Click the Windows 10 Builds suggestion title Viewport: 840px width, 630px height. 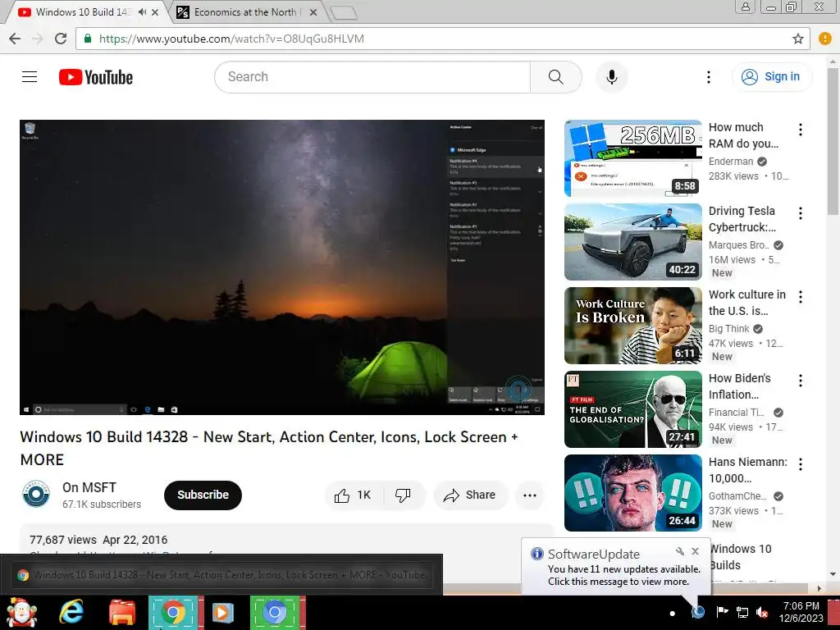740,557
